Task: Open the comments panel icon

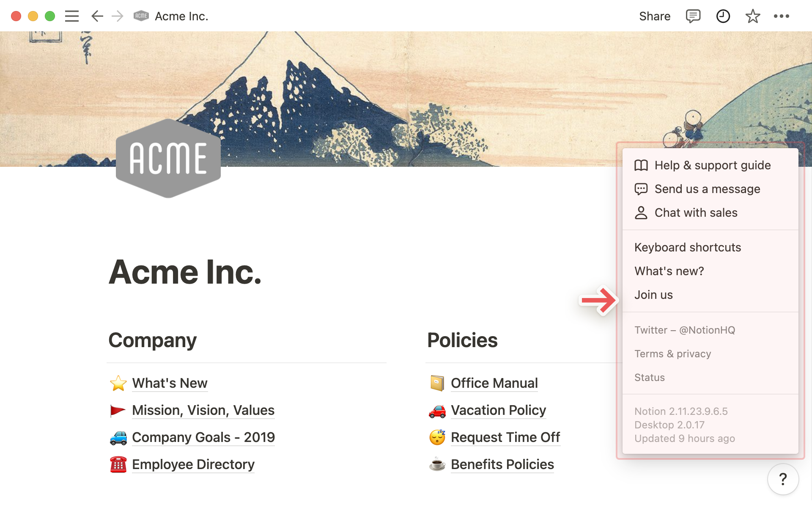Action: tap(693, 17)
